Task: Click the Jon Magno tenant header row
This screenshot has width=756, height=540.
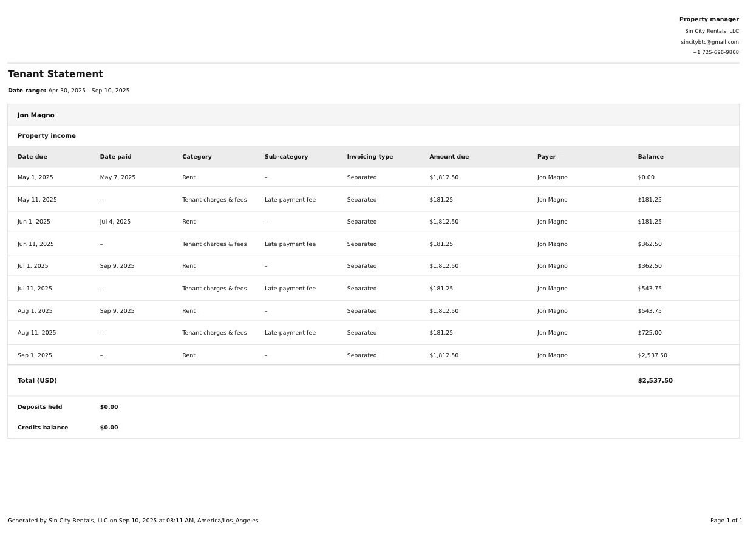Action: [36, 115]
